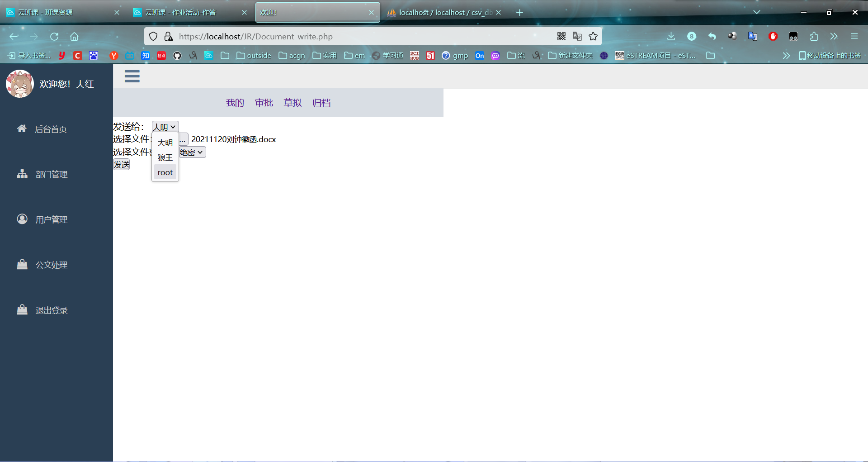The width and height of the screenshot is (868, 462).
Task: Reload the current page
Action: click(x=54, y=37)
